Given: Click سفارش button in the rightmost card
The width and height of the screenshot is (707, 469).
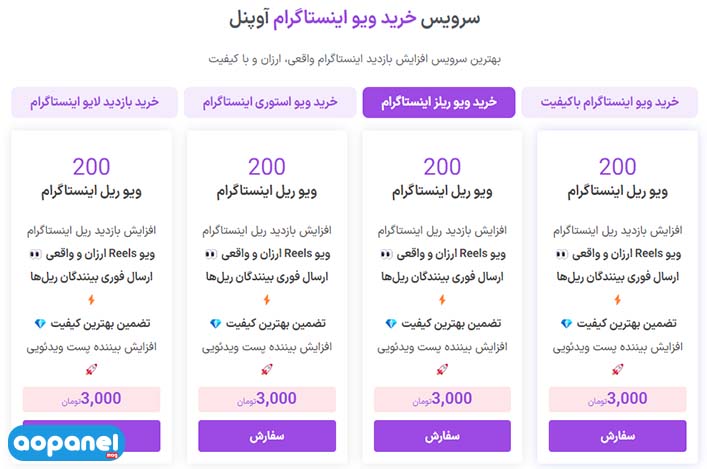Looking at the screenshot, I should (617, 436).
